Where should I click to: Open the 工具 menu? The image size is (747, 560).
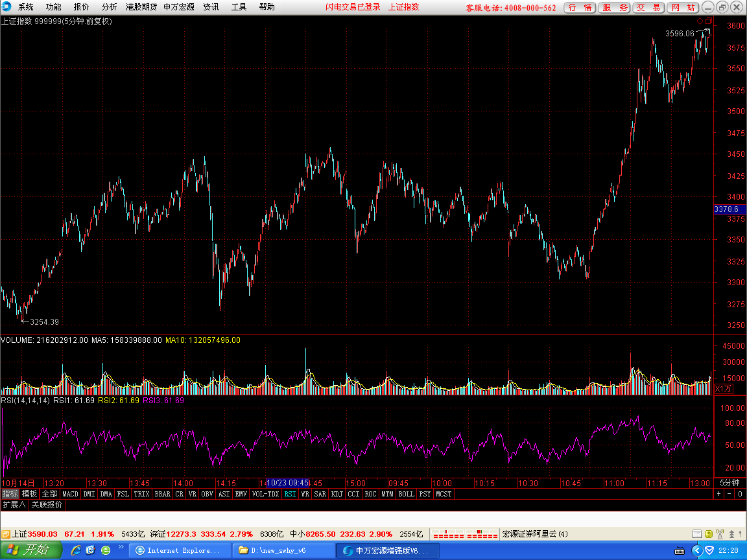(239, 6)
